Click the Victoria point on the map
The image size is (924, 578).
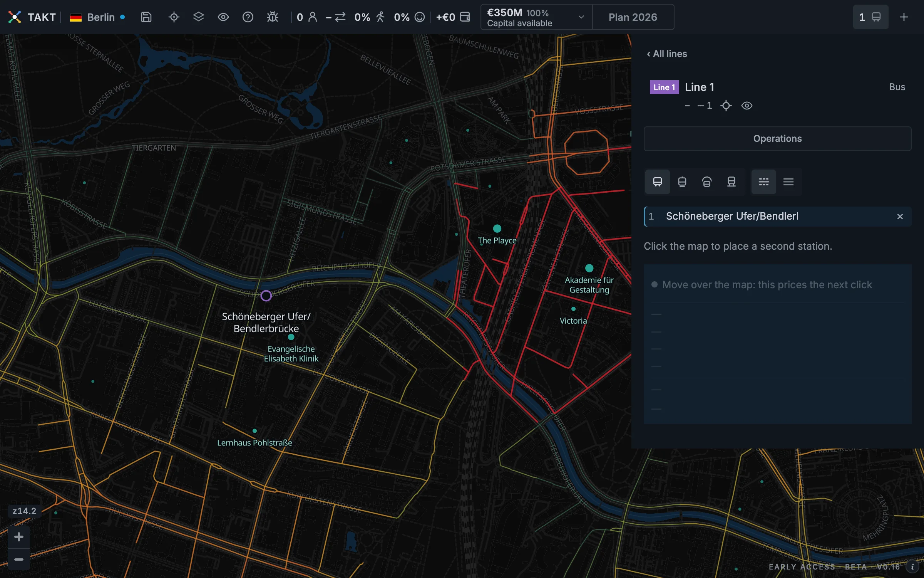coord(573,309)
